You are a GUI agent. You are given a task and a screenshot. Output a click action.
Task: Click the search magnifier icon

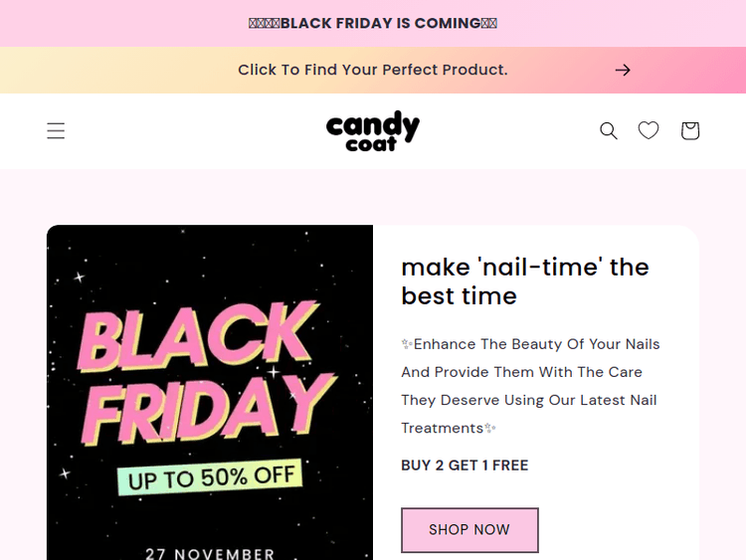coord(609,130)
